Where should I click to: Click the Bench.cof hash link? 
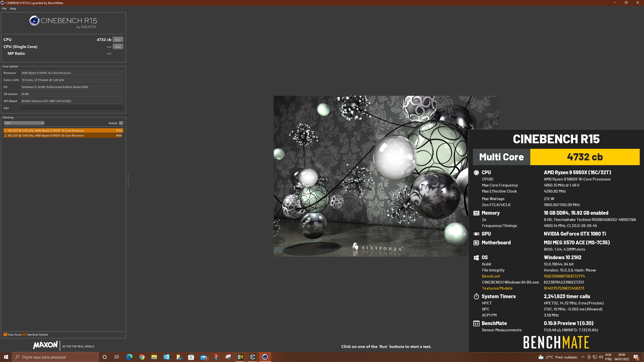tap(564, 276)
